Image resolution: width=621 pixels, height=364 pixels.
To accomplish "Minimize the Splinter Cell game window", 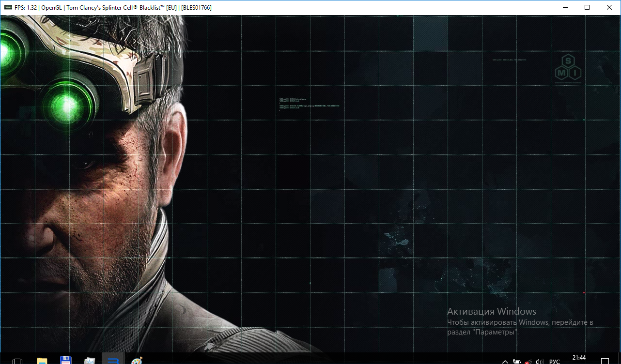I will (x=565, y=8).
